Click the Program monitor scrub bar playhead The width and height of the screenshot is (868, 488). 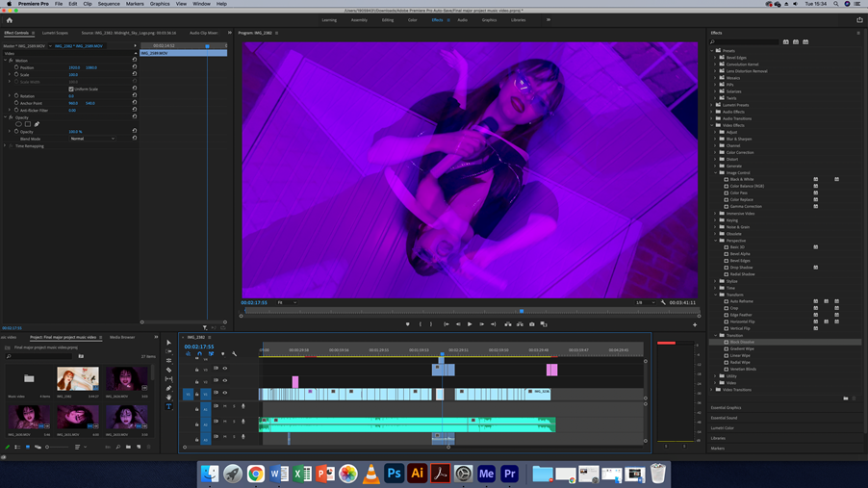522,311
